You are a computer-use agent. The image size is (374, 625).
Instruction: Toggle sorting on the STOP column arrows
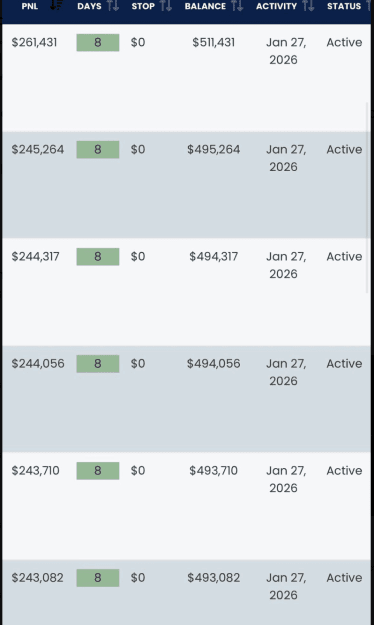tap(165, 6)
